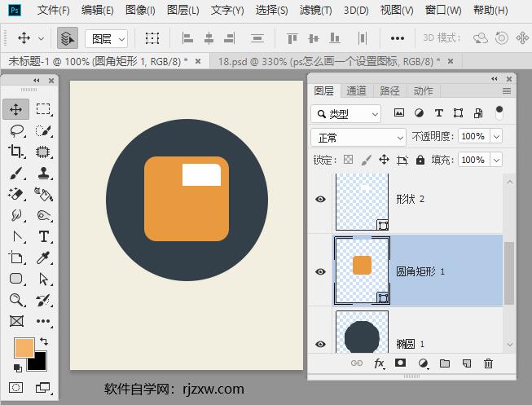The height and width of the screenshot is (405, 532).
Task: Create new fill or adjustment layer
Action: tap(423, 363)
